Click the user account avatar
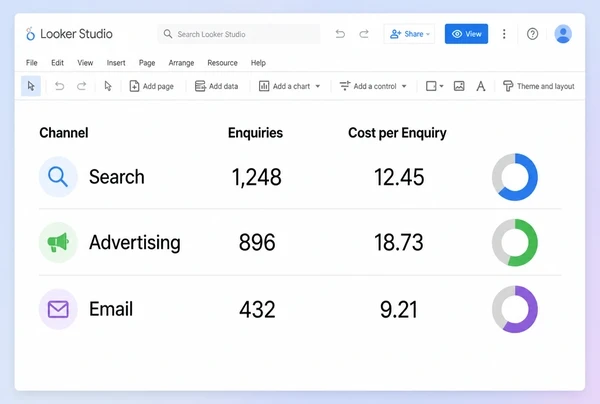The width and height of the screenshot is (600, 404). pos(563,34)
